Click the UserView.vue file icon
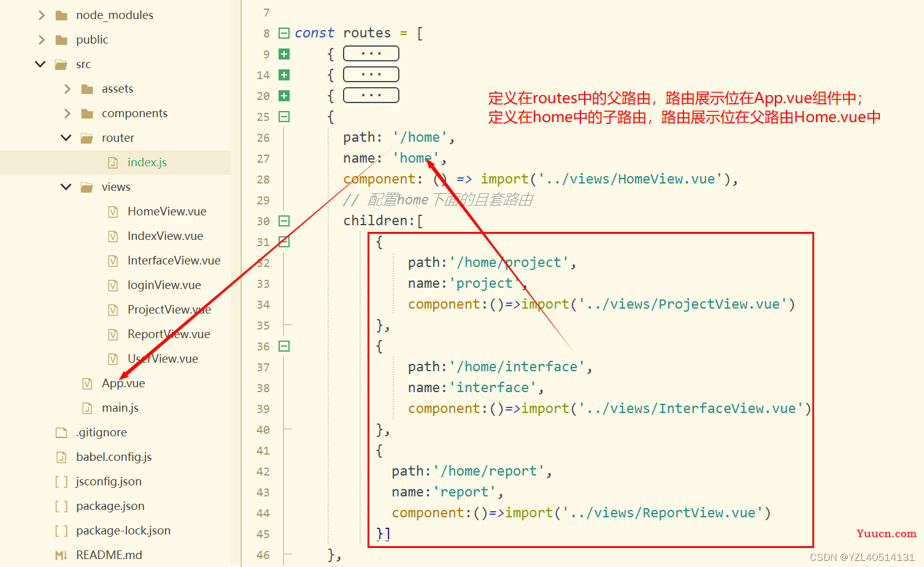 coord(113,359)
